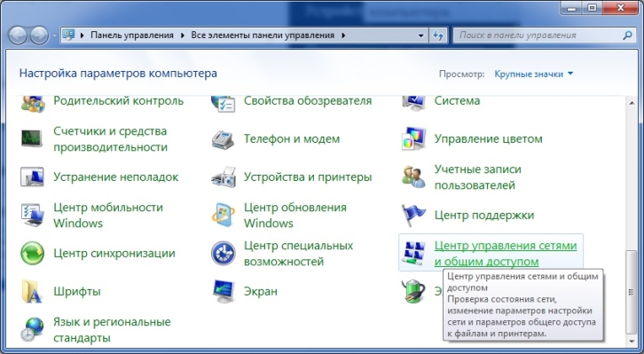Open the Центр специальных возможностей link text
This screenshot has height=354, width=644.
299,254
